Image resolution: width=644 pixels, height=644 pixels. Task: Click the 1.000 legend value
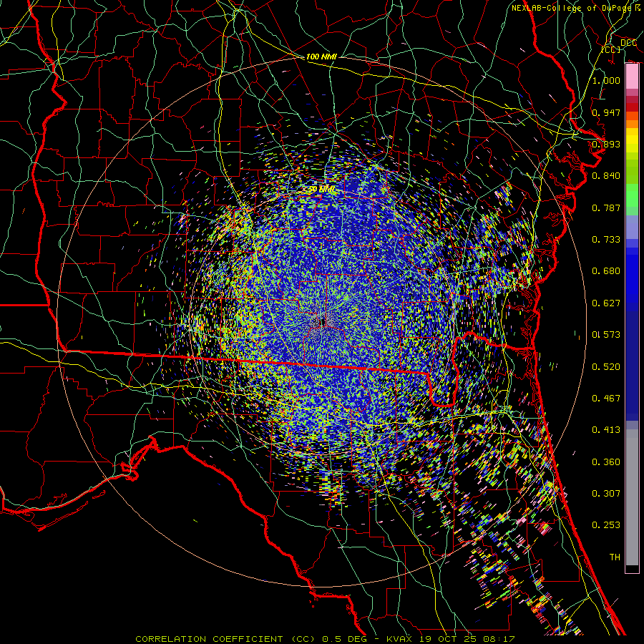(x=606, y=80)
